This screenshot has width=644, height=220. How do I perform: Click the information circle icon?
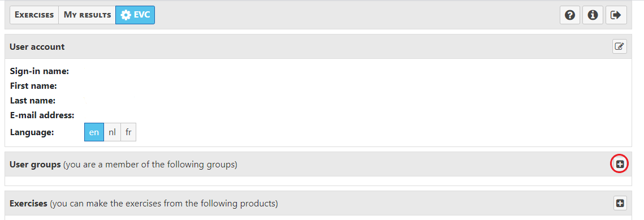(x=593, y=15)
